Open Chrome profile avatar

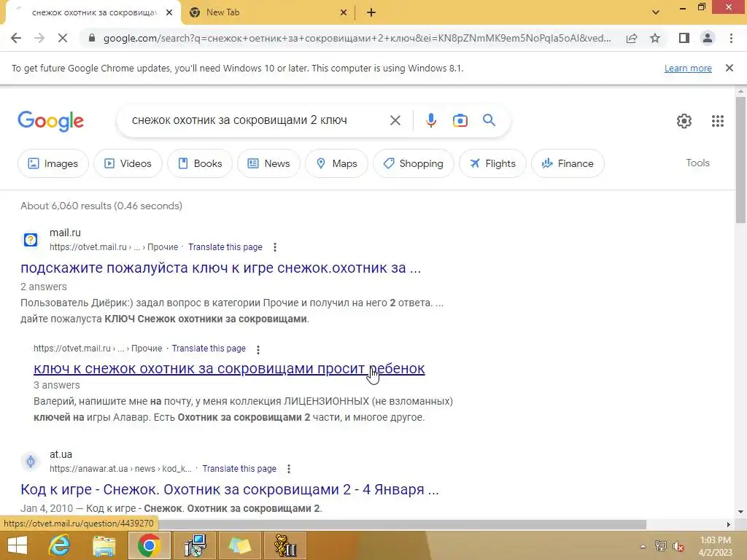coord(708,38)
